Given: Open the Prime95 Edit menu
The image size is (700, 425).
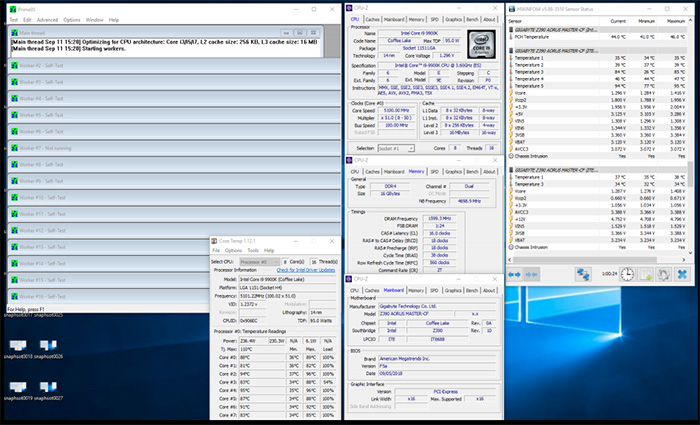Looking at the screenshot, I should tap(27, 20).
